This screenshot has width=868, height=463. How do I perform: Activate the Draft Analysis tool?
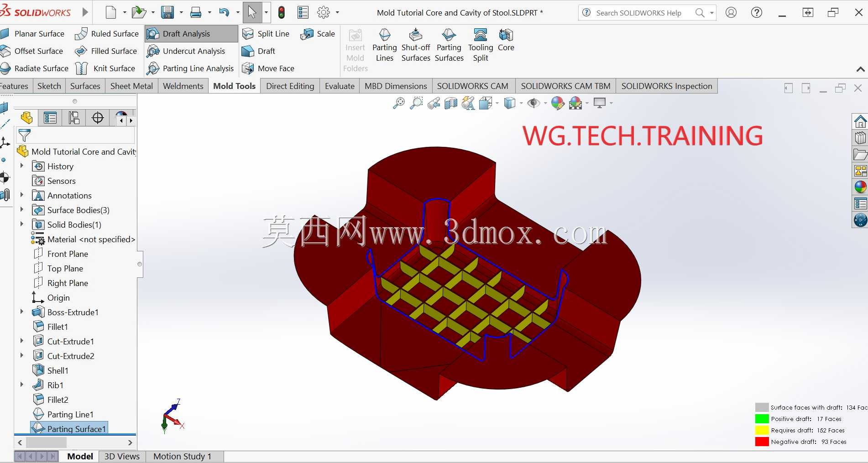click(191, 34)
